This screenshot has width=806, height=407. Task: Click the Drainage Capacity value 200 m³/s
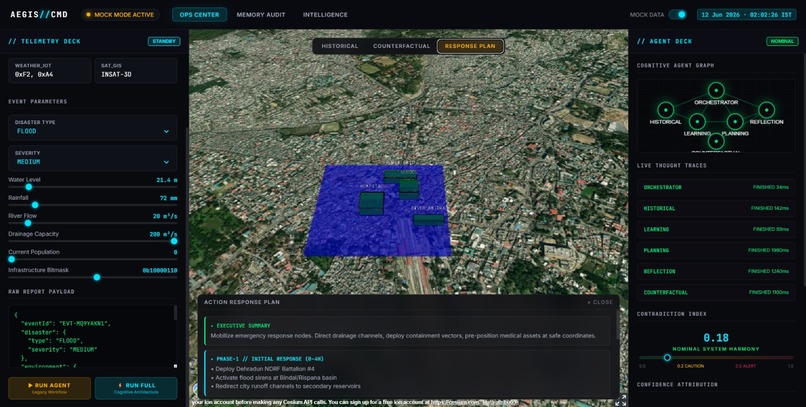pos(163,234)
